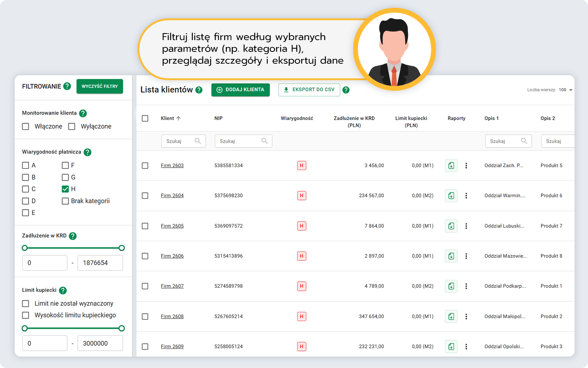Click the help icon next to Wiarygodność płatnicza
This screenshot has height=368, width=588.
(87, 152)
